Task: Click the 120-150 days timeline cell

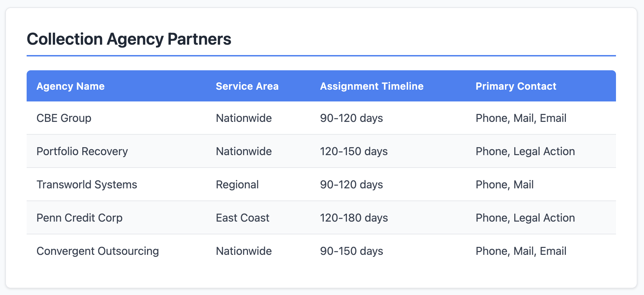Action: pyautogui.click(x=354, y=151)
